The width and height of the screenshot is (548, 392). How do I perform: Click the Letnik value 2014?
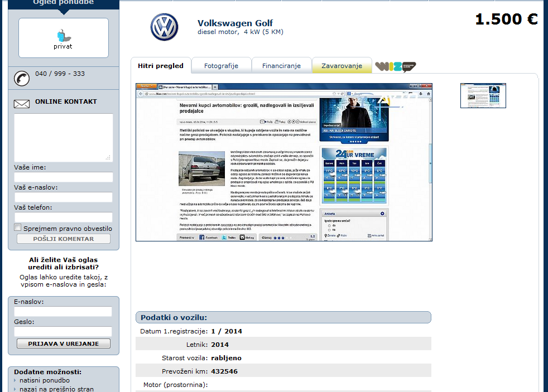click(220, 345)
